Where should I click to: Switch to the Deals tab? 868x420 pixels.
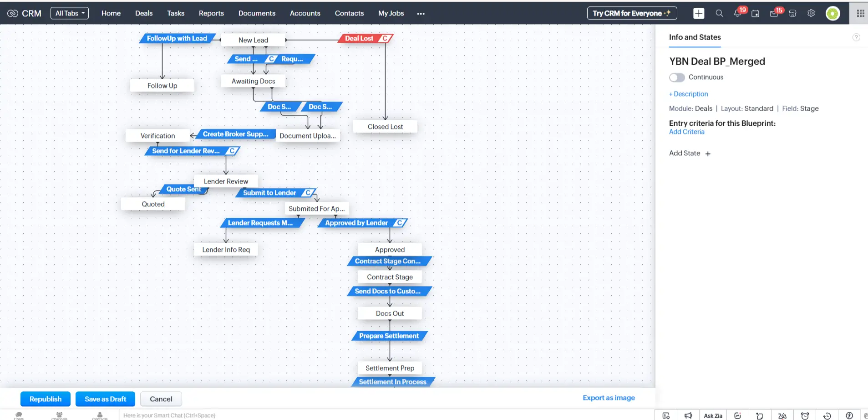point(144,13)
